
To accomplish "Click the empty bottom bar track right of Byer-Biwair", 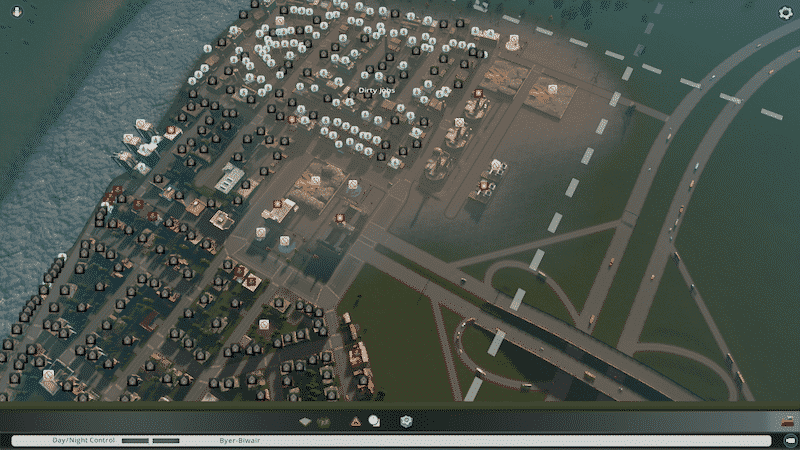I will (500, 440).
